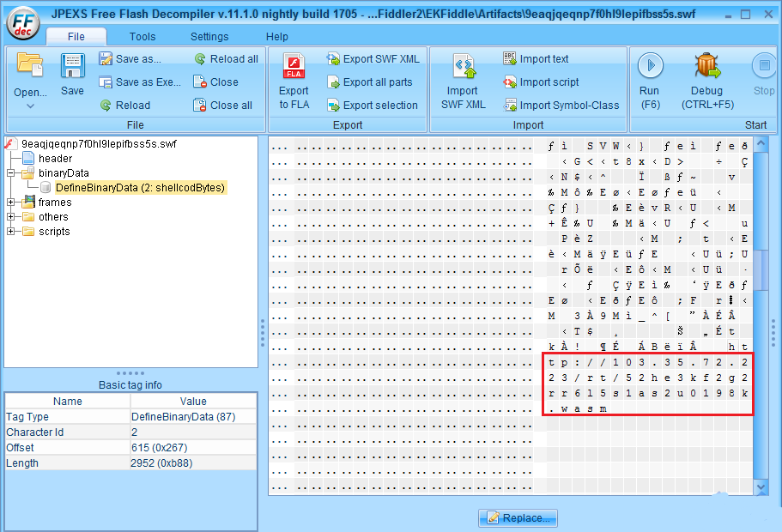782x532 pixels.
Task: Click the Stop icon
Action: [764, 65]
